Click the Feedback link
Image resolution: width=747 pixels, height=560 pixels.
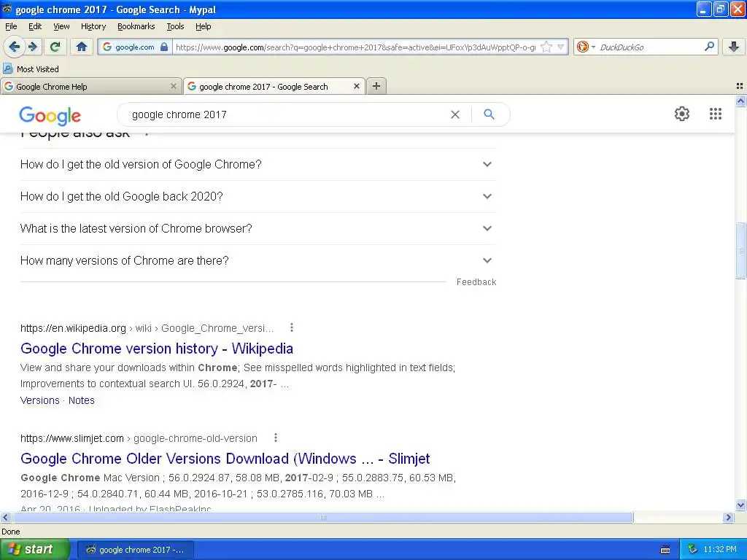pyautogui.click(x=476, y=282)
